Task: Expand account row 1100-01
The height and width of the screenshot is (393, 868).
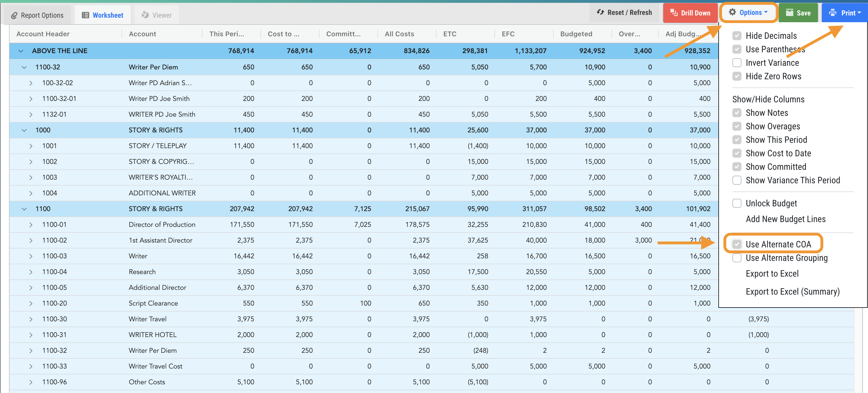Action: click(x=31, y=225)
